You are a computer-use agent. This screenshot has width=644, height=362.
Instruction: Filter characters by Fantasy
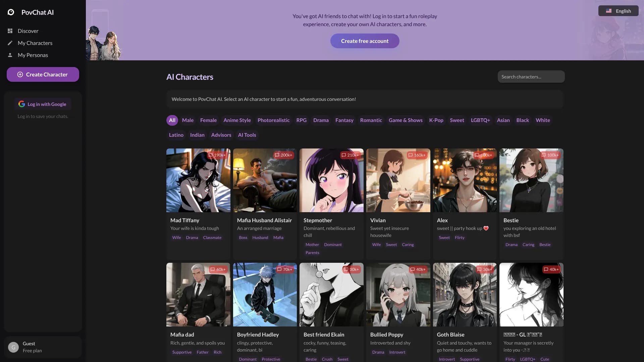pyautogui.click(x=344, y=120)
